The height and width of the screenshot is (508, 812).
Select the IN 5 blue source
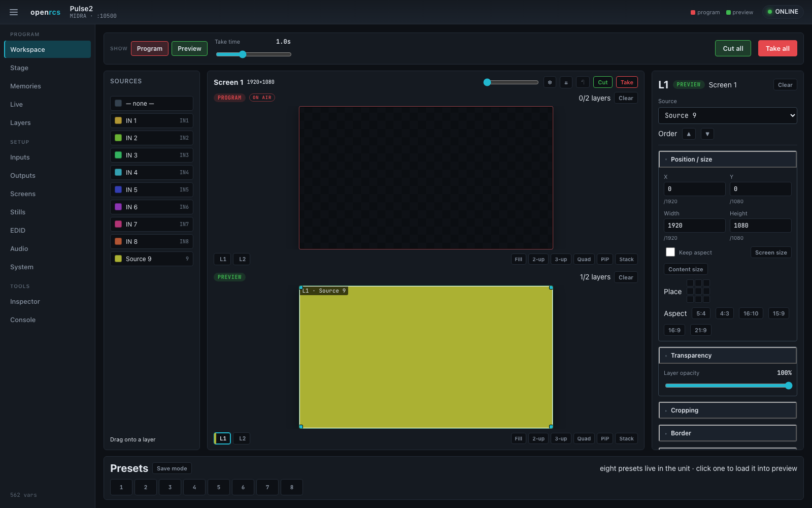point(151,190)
